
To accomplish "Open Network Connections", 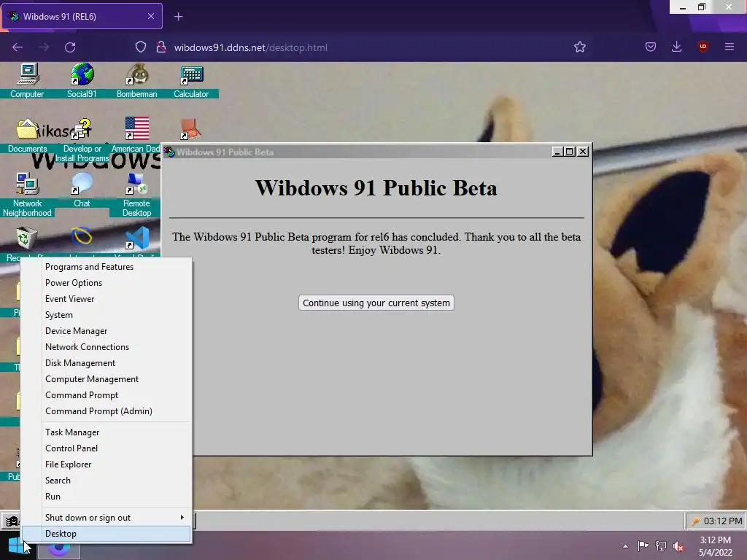I will point(106,347).
